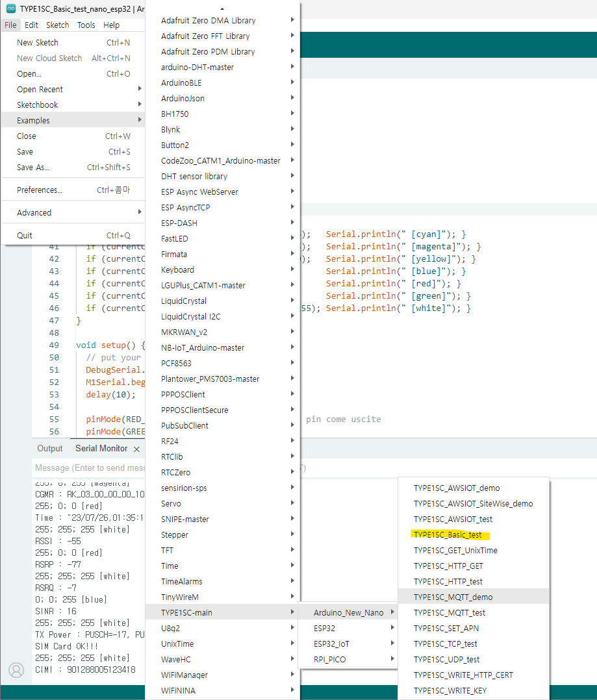Click line number 49 in editor gutter
This screenshot has height=700, width=597.
click(54, 345)
